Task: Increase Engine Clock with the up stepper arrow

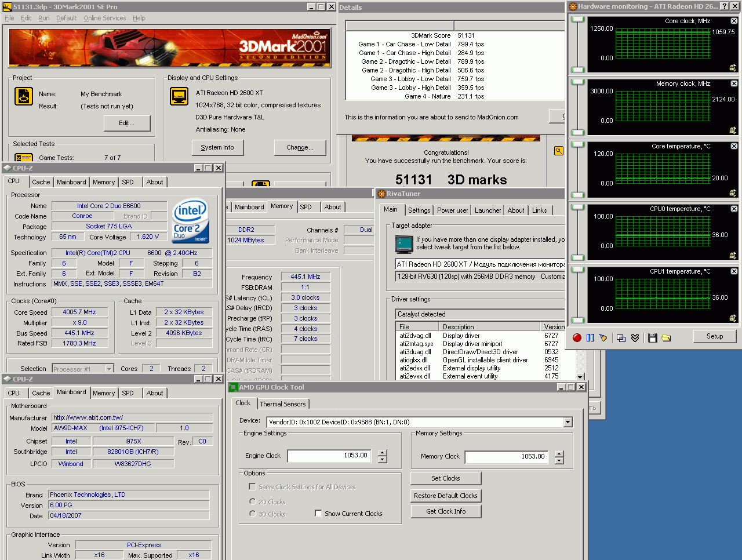Action: 383,453
